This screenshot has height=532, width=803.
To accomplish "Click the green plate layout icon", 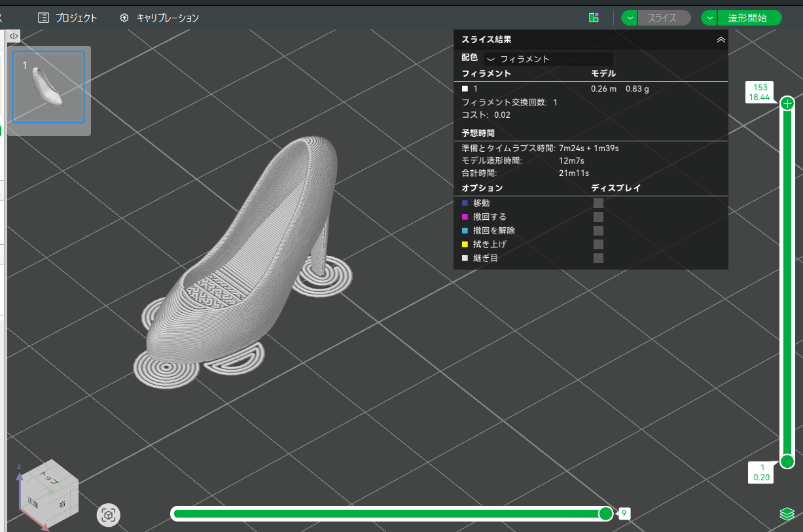I will coord(594,18).
